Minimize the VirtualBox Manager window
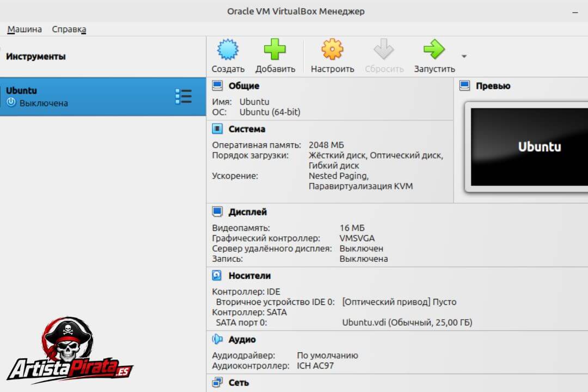 point(575,12)
